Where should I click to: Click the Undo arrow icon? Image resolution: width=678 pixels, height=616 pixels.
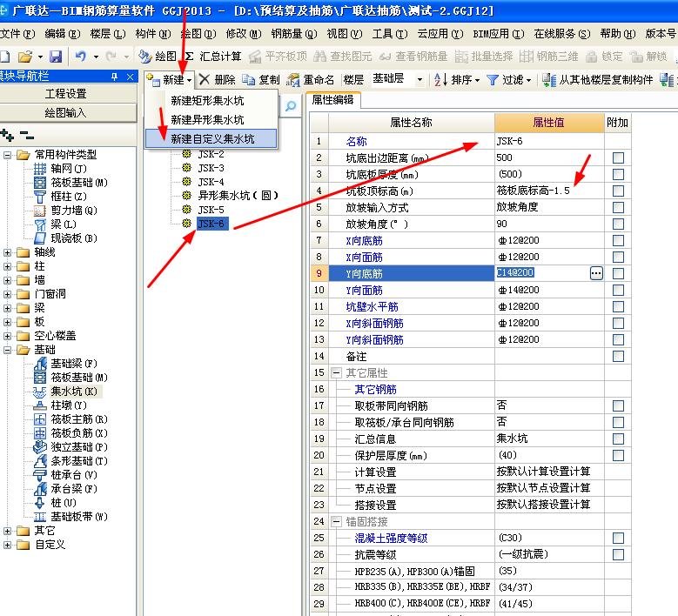pyautogui.click(x=80, y=57)
